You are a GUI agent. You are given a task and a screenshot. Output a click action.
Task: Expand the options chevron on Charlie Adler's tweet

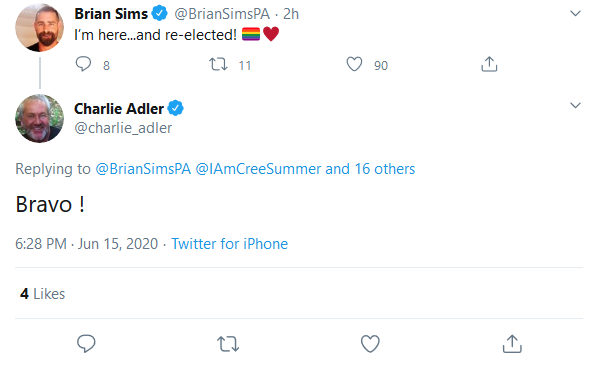click(x=575, y=105)
